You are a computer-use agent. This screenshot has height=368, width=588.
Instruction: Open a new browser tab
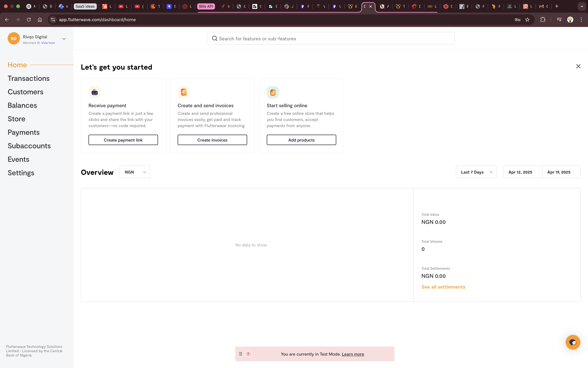coord(557,6)
